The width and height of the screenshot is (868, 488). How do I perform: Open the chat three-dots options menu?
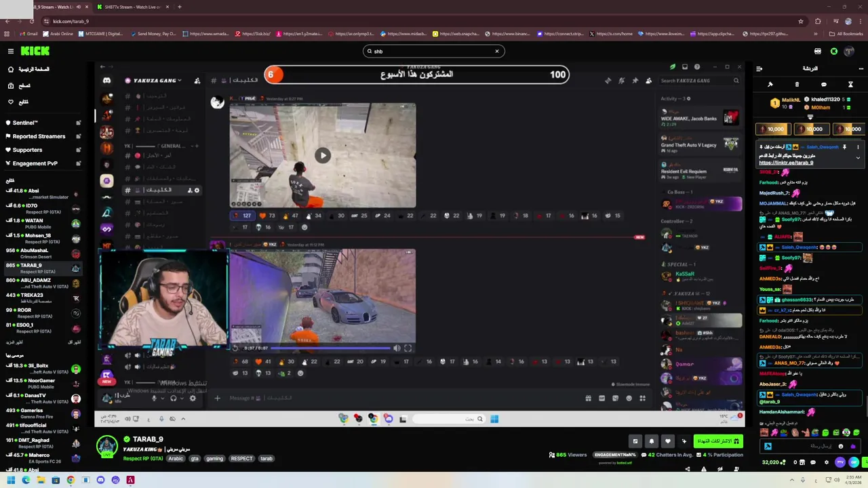[x=861, y=68]
